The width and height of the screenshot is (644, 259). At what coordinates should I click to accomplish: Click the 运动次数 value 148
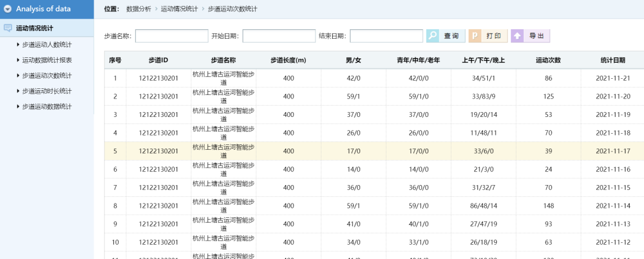(x=549, y=205)
